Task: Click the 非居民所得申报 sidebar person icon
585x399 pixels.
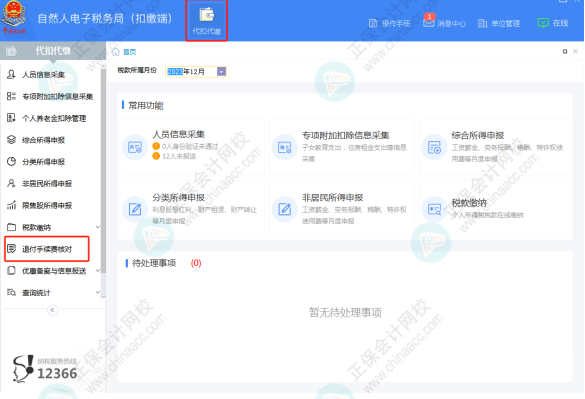Action: (11, 183)
